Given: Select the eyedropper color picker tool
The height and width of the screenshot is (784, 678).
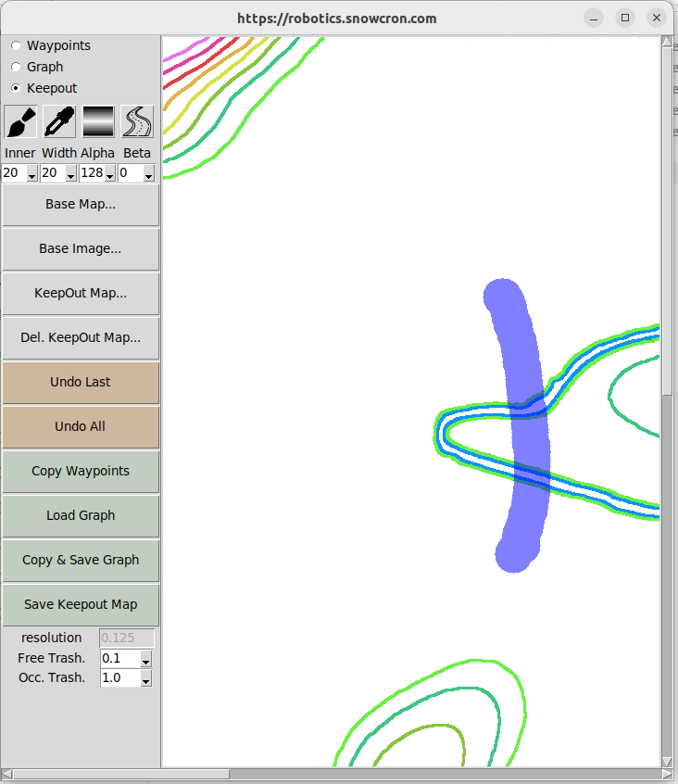Looking at the screenshot, I should [59, 121].
